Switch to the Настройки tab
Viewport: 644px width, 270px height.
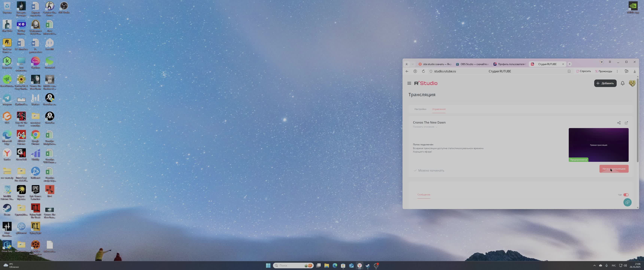coord(420,109)
